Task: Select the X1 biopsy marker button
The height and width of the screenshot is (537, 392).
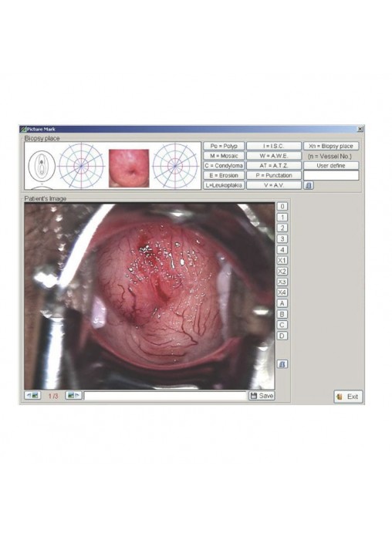Action: tap(282, 260)
